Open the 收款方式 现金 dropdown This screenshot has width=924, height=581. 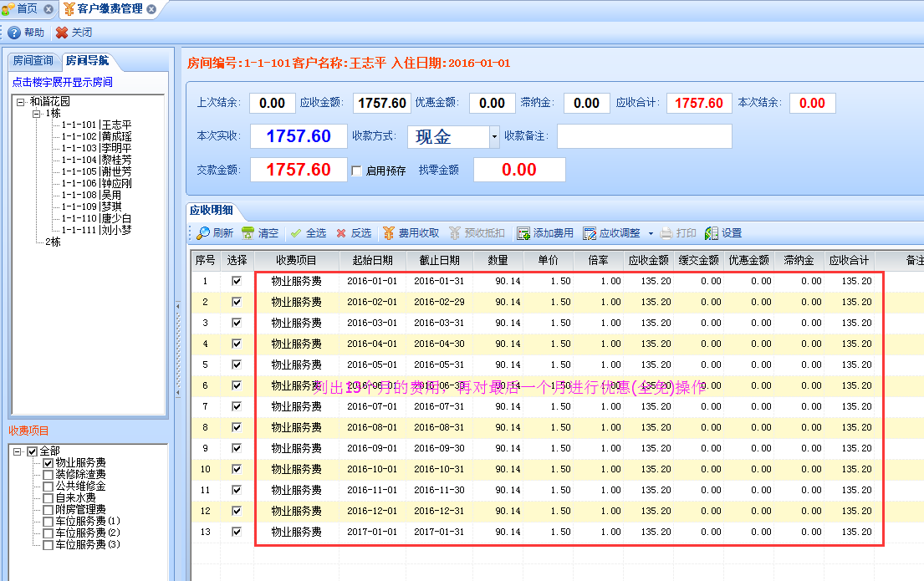pos(494,137)
